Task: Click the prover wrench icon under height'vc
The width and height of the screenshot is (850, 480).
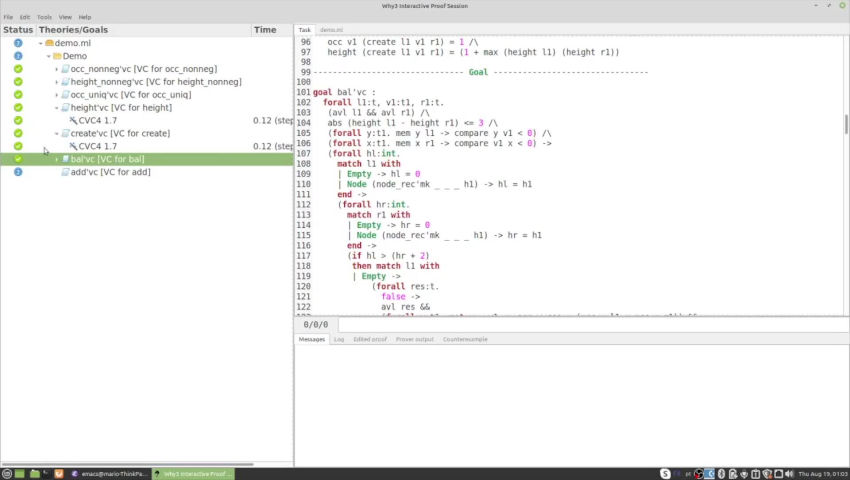Action: (x=73, y=120)
